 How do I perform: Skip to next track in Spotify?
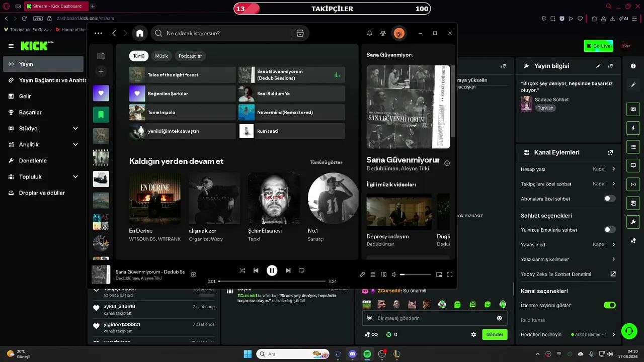click(288, 270)
